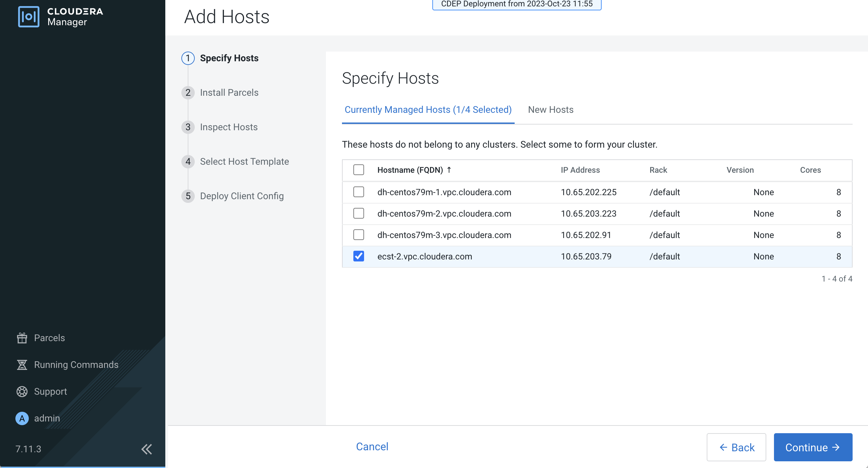Click the Cloudera Manager logo icon
This screenshot has width=868, height=468.
(28, 16)
